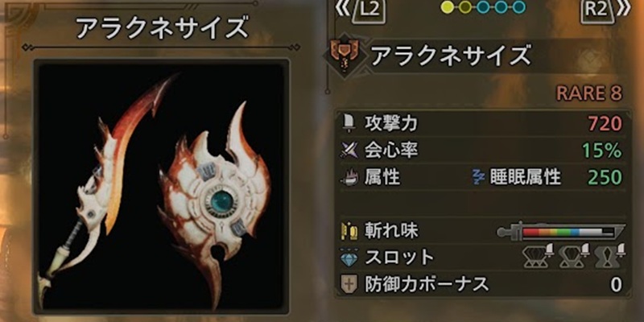Click the slot diamond gem icon

pyautogui.click(x=349, y=258)
